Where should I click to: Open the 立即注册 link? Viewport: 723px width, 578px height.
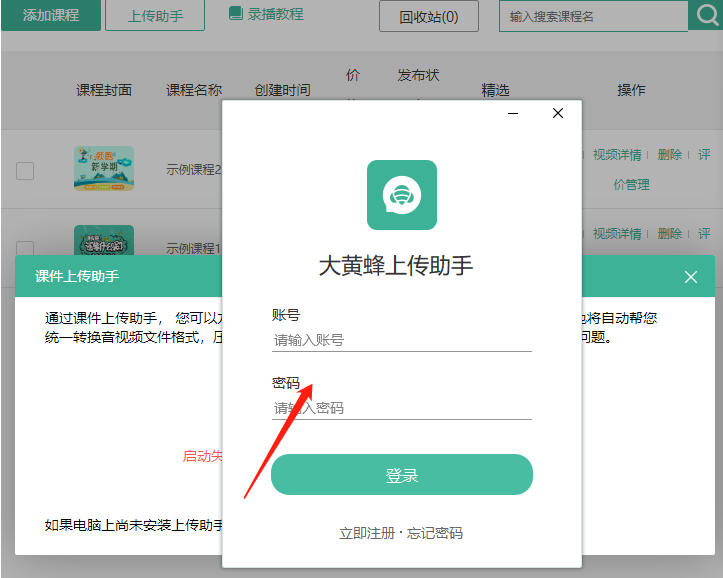coord(367,533)
